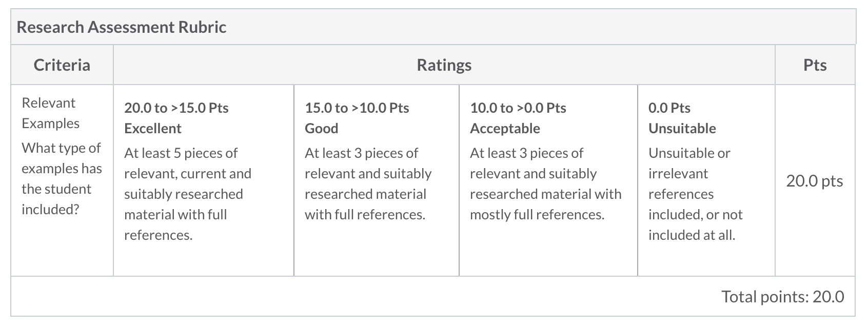Select the Criteria column header
The height and width of the screenshot is (329, 868).
tap(62, 65)
